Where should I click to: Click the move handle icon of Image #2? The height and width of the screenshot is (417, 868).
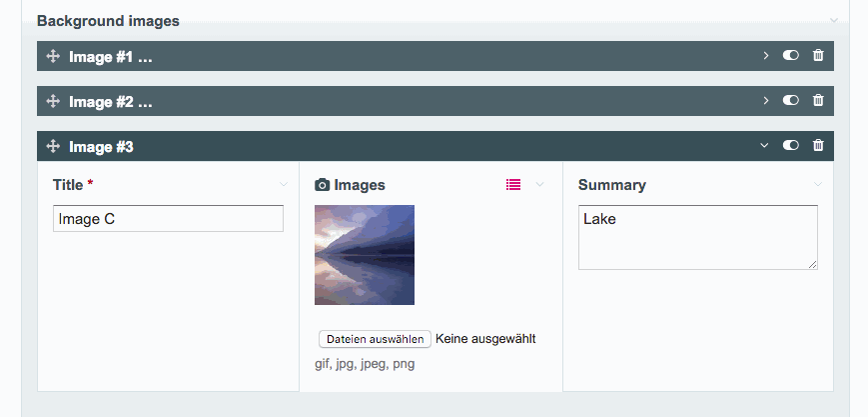53,101
